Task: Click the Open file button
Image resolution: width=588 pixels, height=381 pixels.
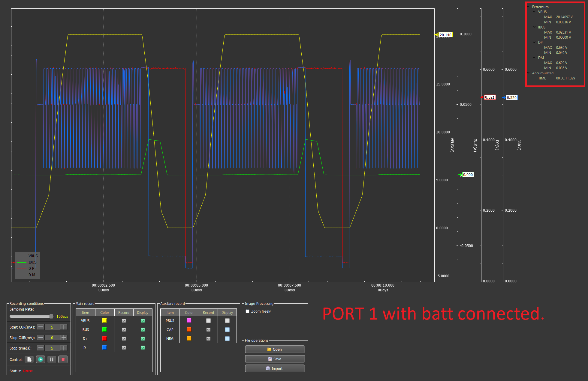Action: pos(275,349)
